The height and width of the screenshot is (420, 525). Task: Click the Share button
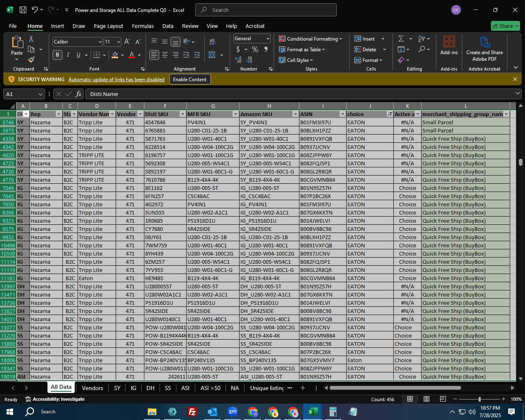click(505, 26)
